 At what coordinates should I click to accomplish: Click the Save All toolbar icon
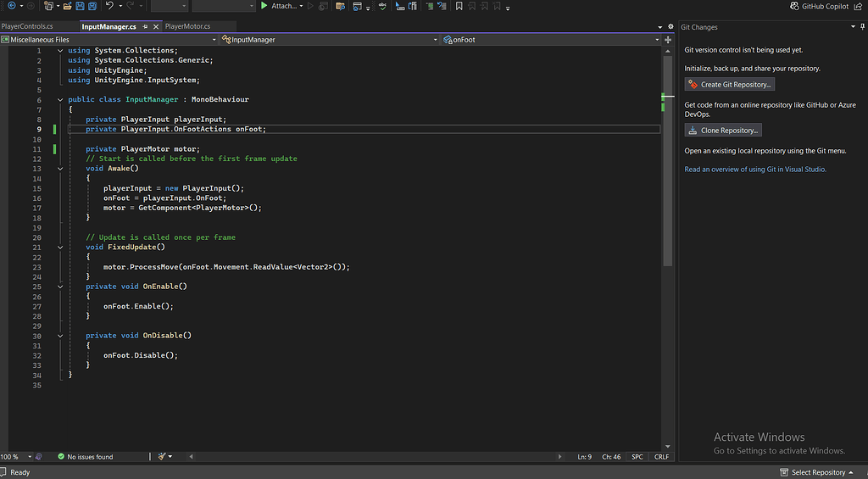94,6
